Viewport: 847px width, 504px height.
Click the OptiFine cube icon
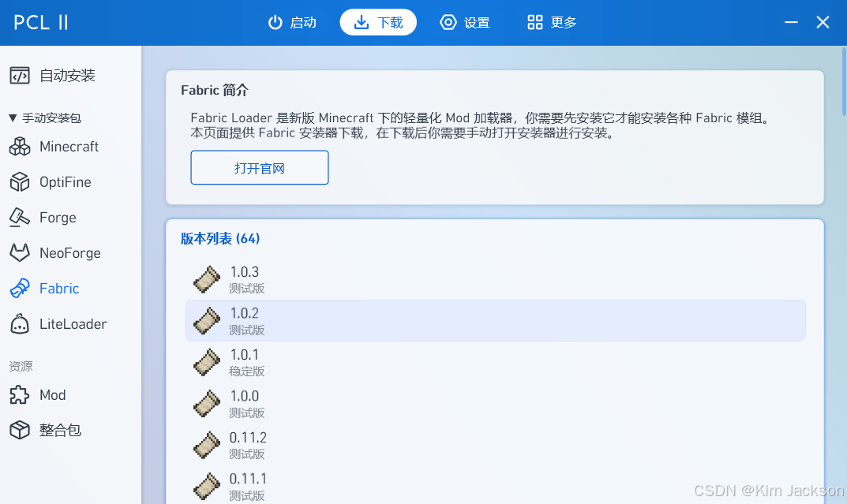click(20, 182)
